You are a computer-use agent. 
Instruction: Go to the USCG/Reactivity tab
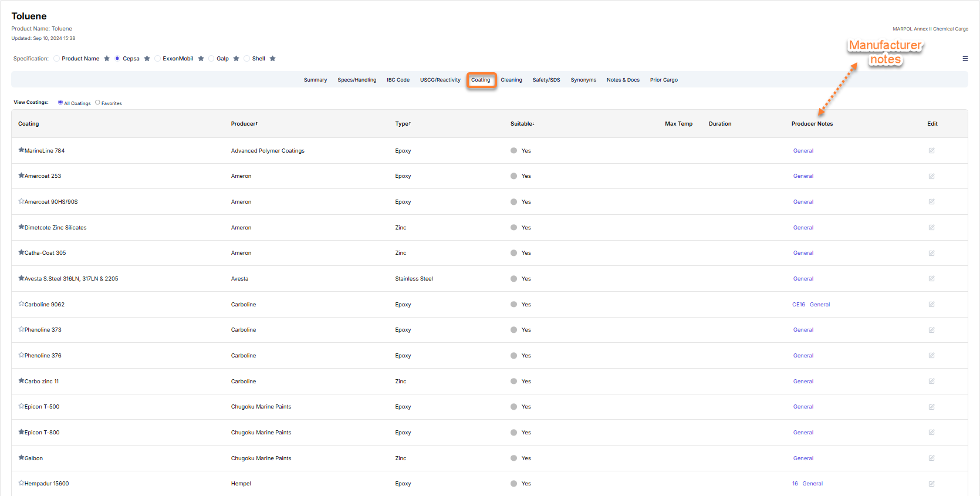[x=440, y=80]
